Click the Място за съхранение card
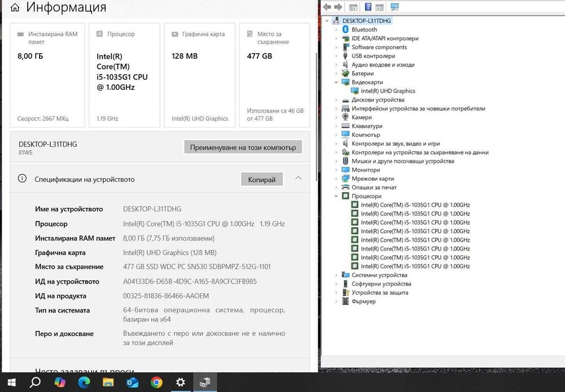Screen dimensions: 565x392 (275, 75)
